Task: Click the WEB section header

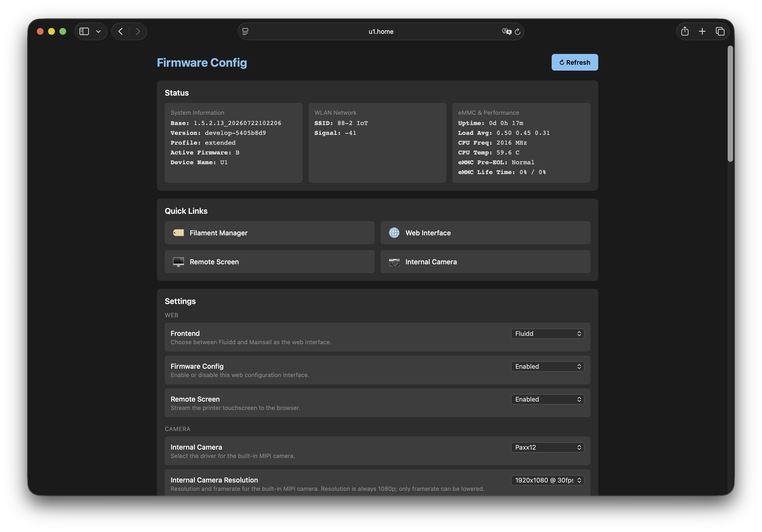Action: click(171, 315)
